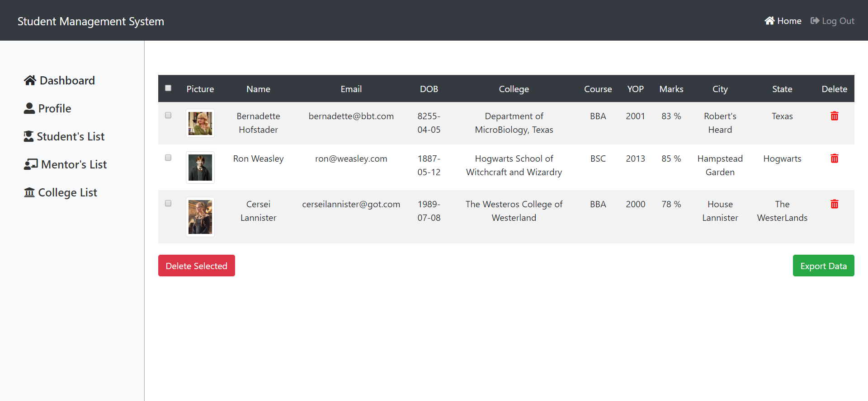Delete Ron Weasley with the trash icon
Screen dimensions: 868x401
pos(835,159)
